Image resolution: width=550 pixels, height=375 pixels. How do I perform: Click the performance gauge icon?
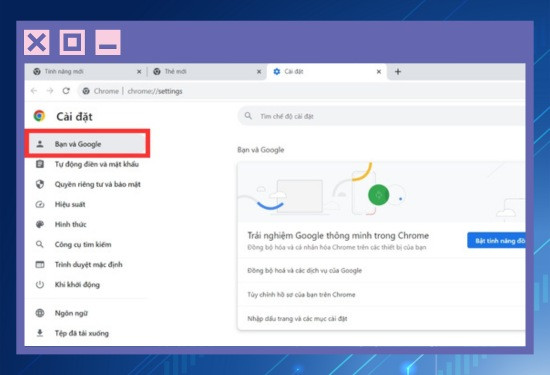click(40, 204)
